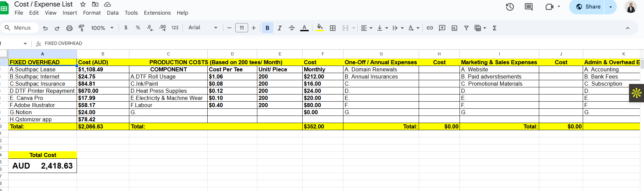644x191 pixels.
Task: Click the insert link icon
Action: pyautogui.click(x=430, y=28)
